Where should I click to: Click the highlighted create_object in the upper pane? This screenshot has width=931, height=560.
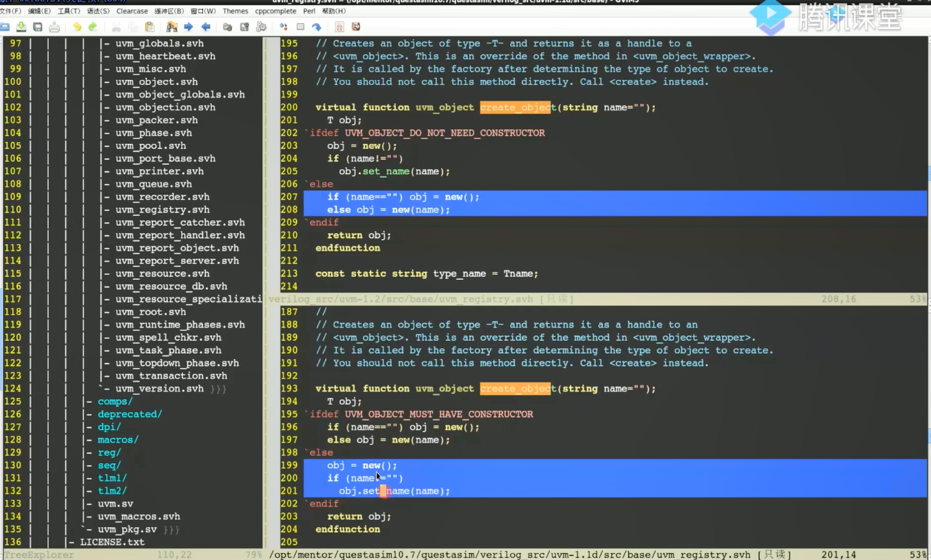pyautogui.click(x=515, y=107)
